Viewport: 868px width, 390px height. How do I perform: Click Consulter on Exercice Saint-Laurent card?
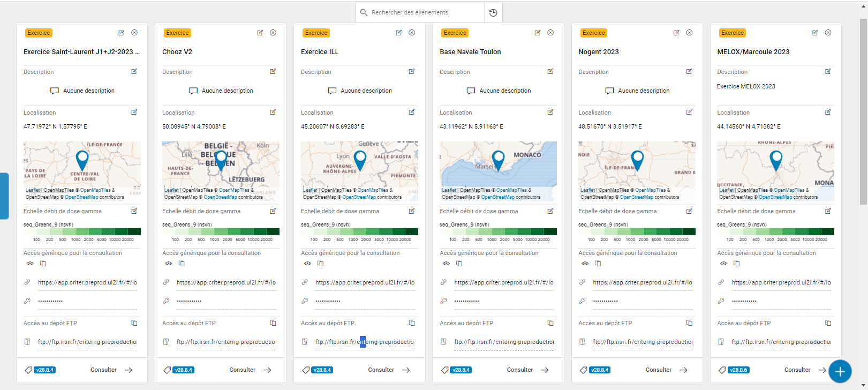point(111,370)
